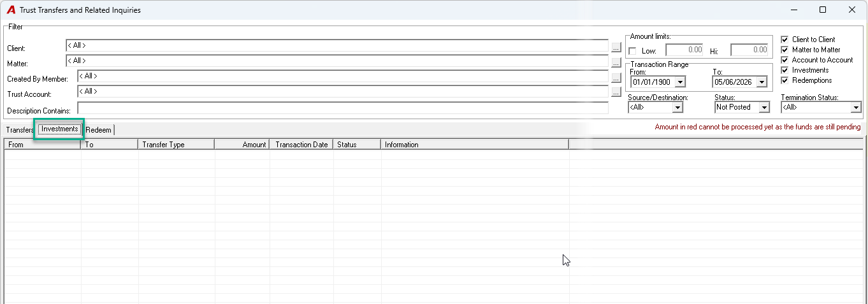Sort by the To column header
This screenshot has width=868, height=304.
[x=109, y=145]
